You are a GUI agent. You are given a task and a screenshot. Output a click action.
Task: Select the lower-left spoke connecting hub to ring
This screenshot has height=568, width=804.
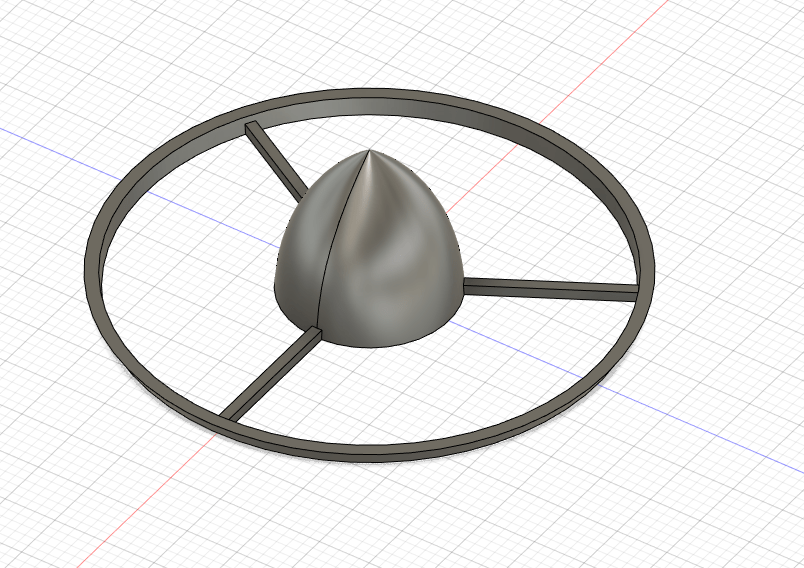(271, 374)
